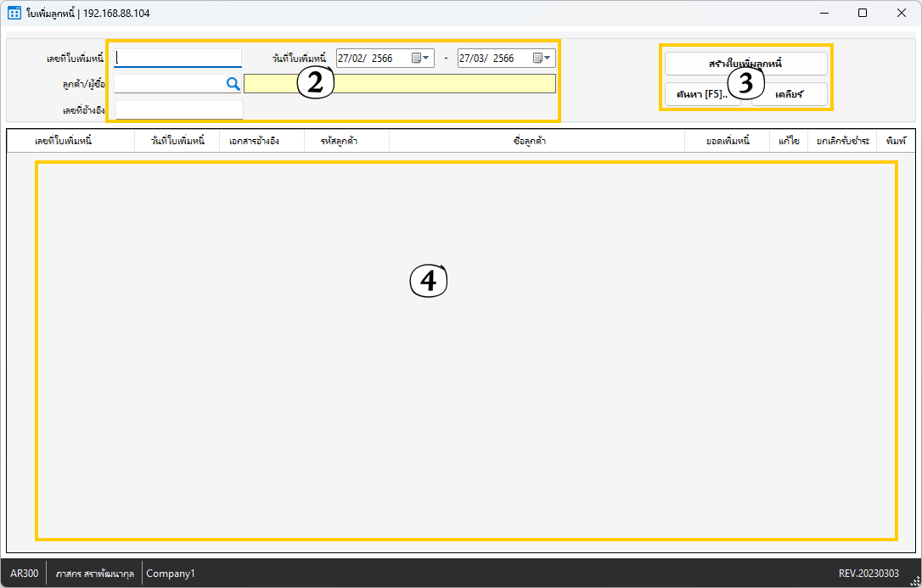Click the วันที่ใบเพิ่มหนี้ column header

pos(177,141)
